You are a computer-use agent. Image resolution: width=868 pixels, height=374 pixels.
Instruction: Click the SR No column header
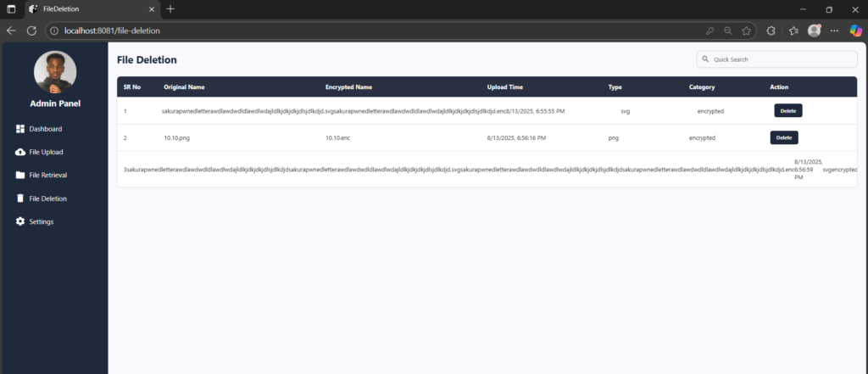tap(131, 87)
